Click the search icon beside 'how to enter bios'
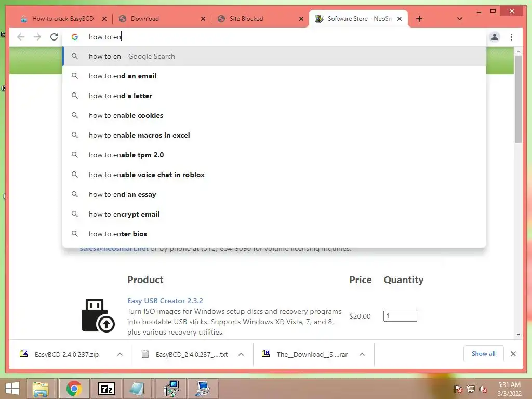Screen dimensions: 532x399 [75, 234]
